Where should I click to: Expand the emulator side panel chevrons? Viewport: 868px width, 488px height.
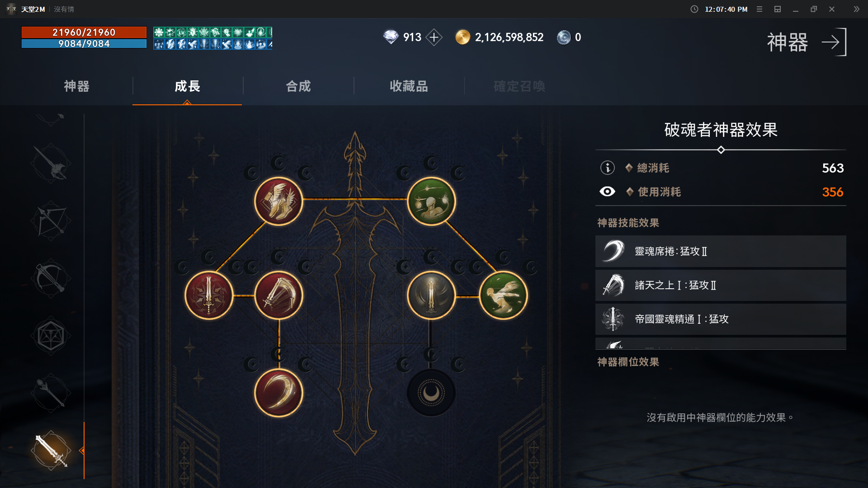(856, 9)
